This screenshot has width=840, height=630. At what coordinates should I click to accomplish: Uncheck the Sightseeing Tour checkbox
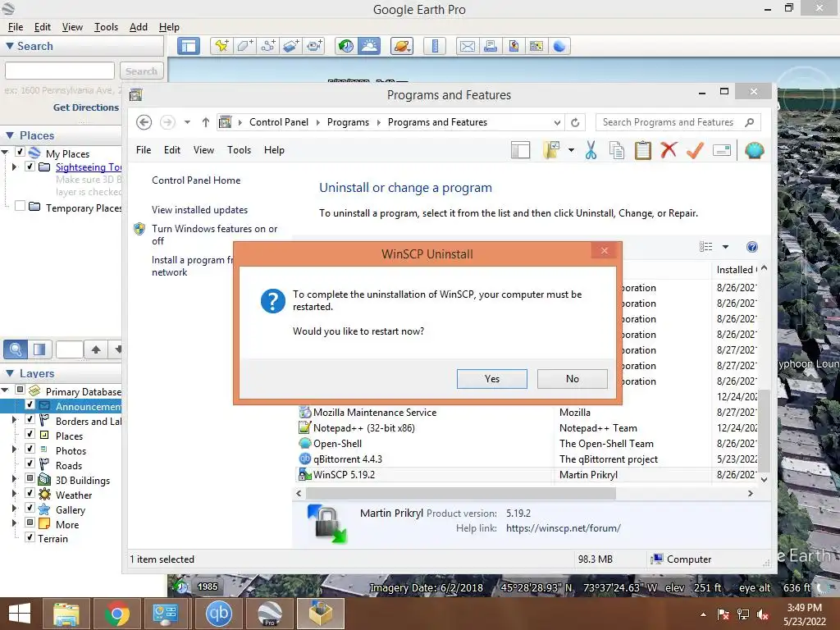coord(30,167)
